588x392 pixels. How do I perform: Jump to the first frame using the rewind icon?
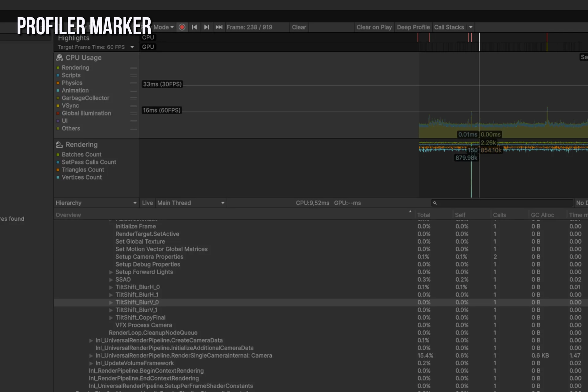point(194,27)
